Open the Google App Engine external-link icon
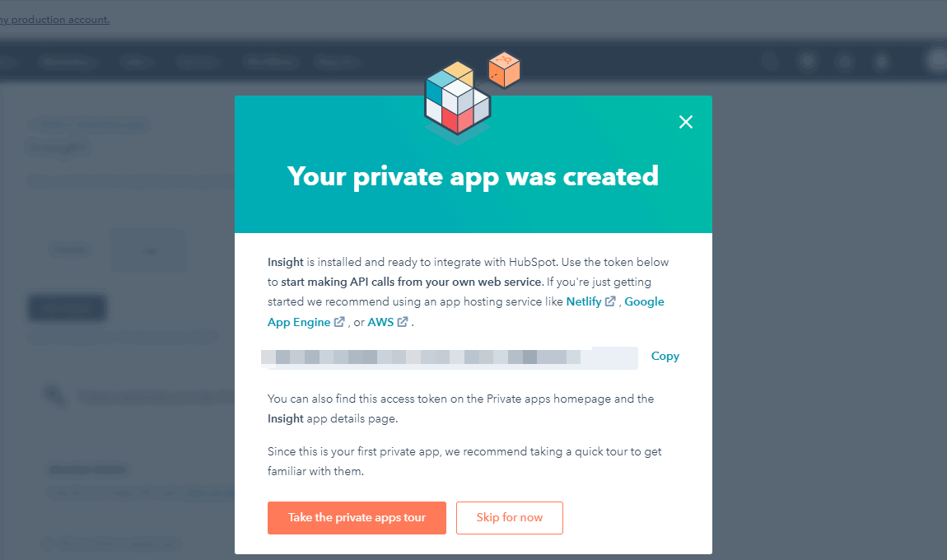Image resolution: width=947 pixels, height=560 pixels. point(340,322)
